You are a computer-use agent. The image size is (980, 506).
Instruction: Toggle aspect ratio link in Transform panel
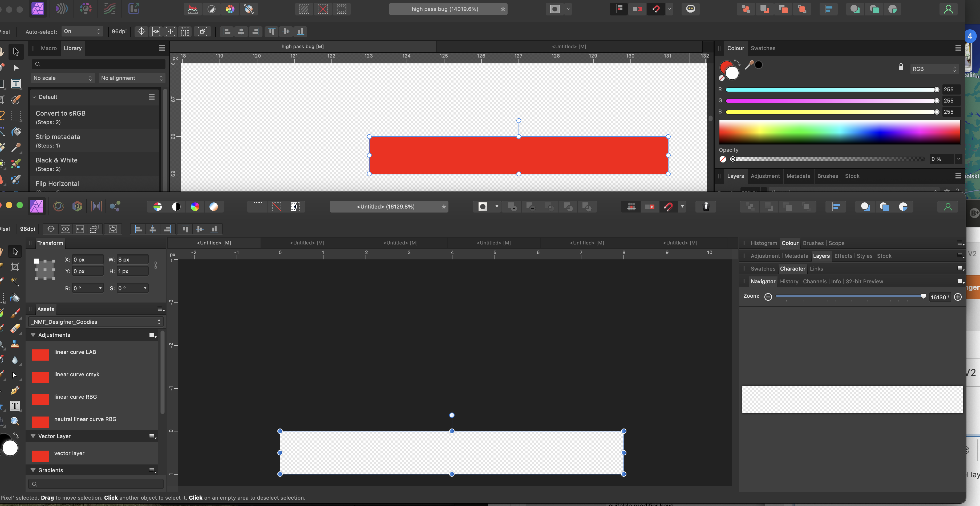coord(156,265)
